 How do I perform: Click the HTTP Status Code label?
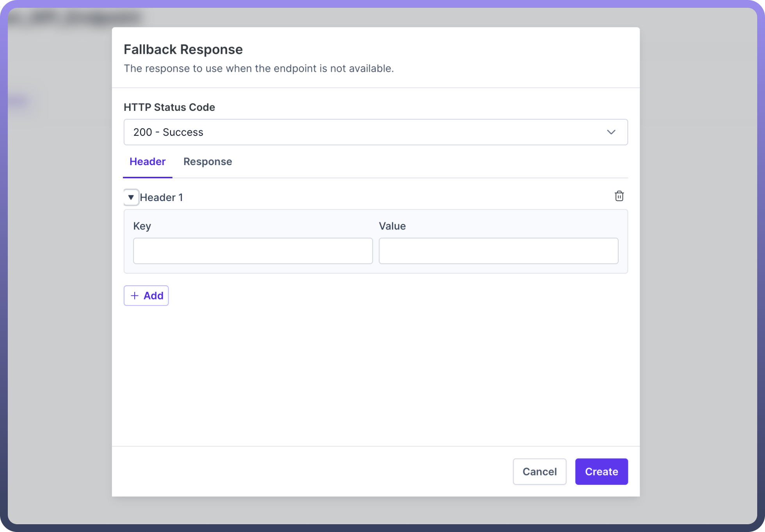(x=169, y=107)
